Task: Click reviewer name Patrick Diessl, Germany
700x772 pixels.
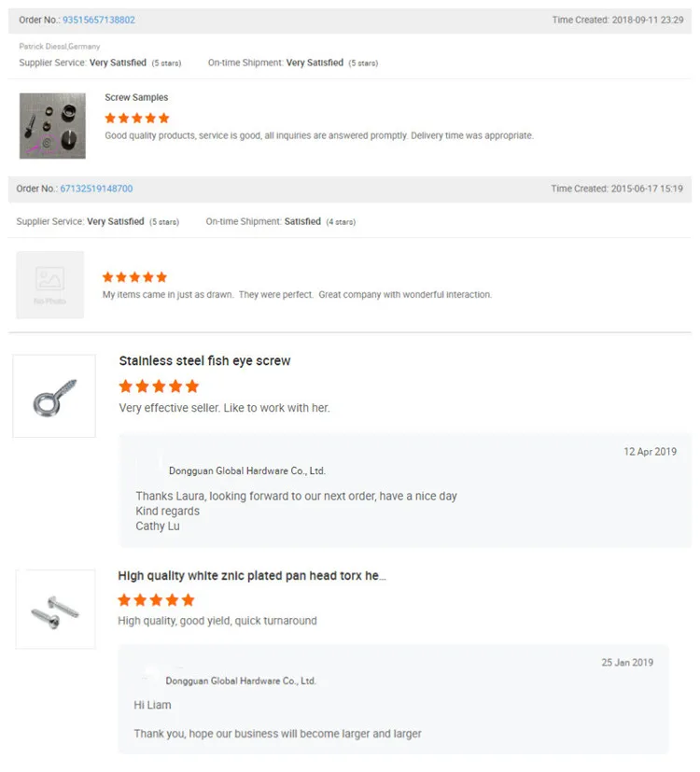Action: pos(60,47)
